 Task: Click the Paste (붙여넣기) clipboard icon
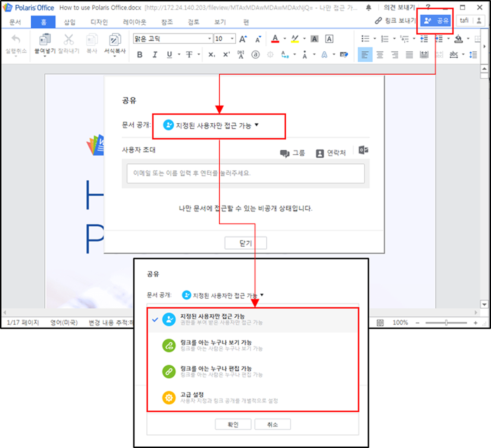click(45, 39)
